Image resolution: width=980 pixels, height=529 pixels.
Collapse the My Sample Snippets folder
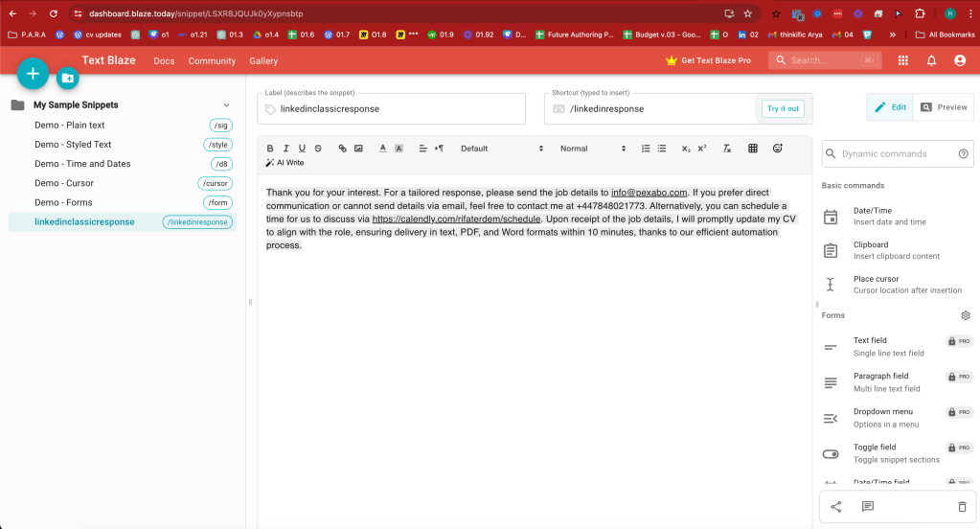click(226, 105)
